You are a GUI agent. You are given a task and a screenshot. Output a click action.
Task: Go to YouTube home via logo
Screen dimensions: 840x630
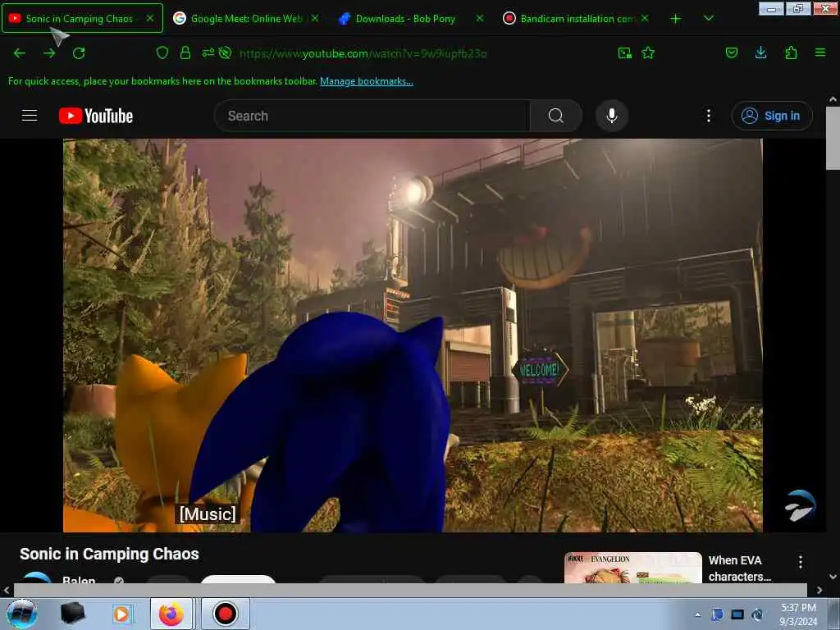point(96,116)
